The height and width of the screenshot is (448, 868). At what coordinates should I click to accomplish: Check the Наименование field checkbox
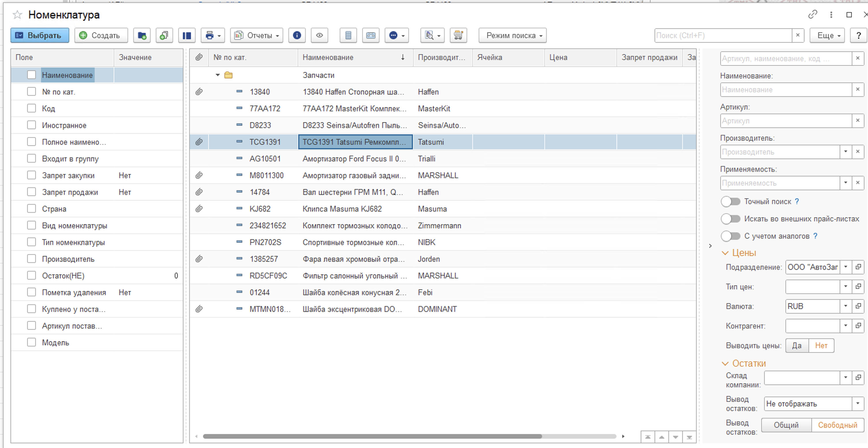click(x=31, y=75)
